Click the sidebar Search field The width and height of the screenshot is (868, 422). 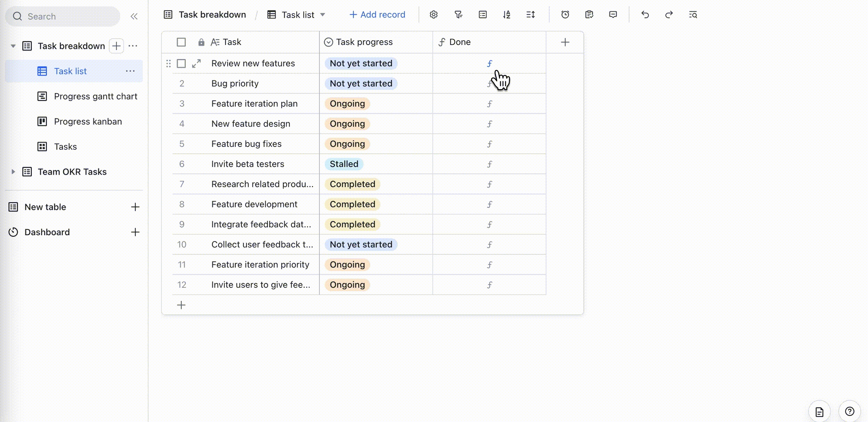(63, 16)
